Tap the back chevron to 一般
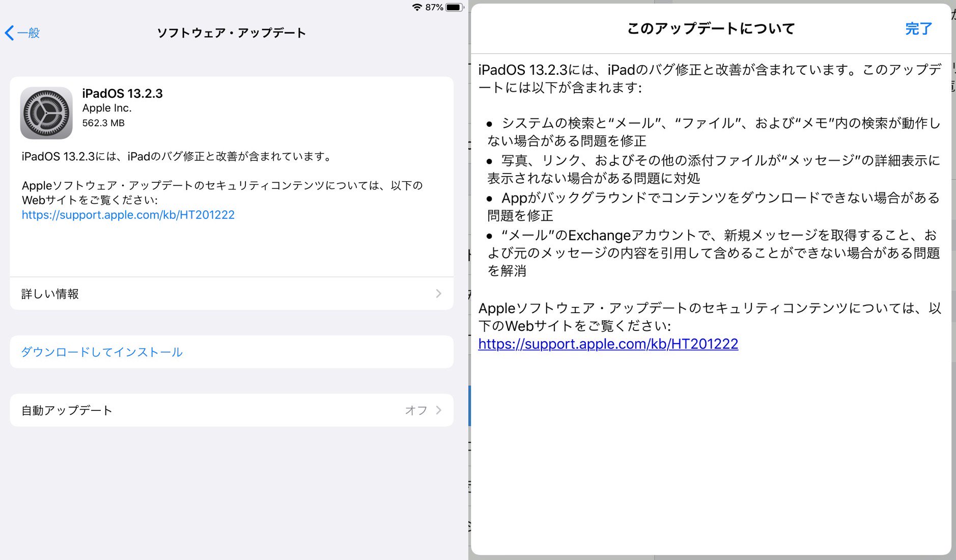The width and height of the screenshot is (956, 560). pyautogui.click(x=10, y=33)
